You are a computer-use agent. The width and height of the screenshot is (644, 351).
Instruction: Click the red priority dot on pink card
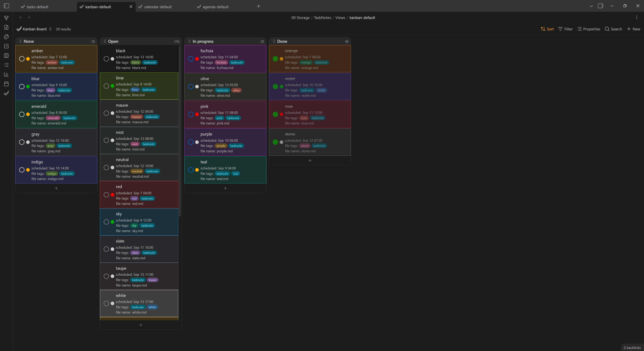point(197,114)
